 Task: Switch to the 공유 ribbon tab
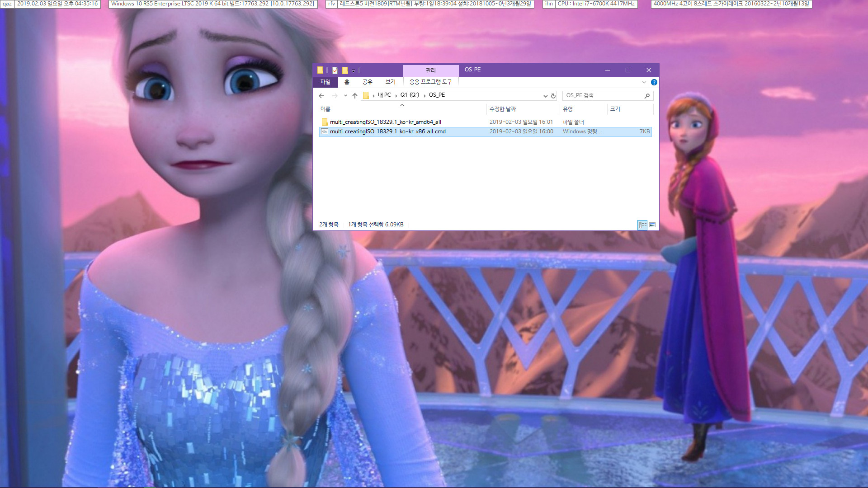pos(367,82)
